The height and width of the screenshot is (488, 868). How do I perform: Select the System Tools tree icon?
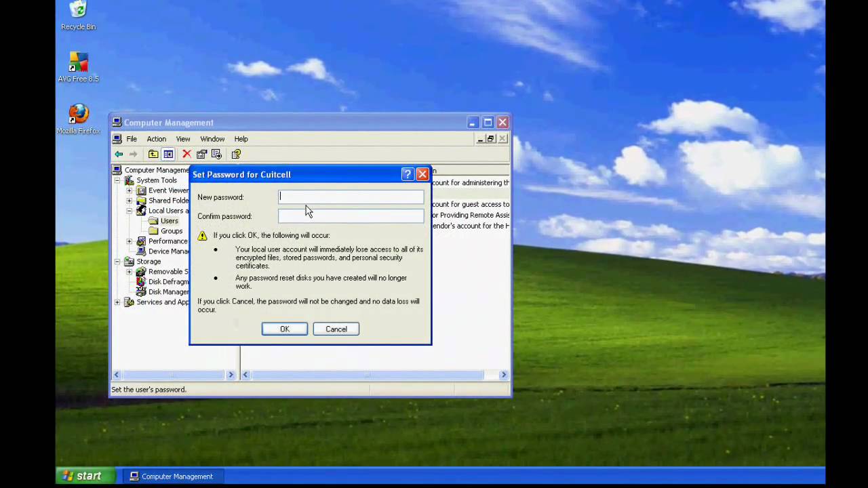pyautogui.click(x=129, y=180)
